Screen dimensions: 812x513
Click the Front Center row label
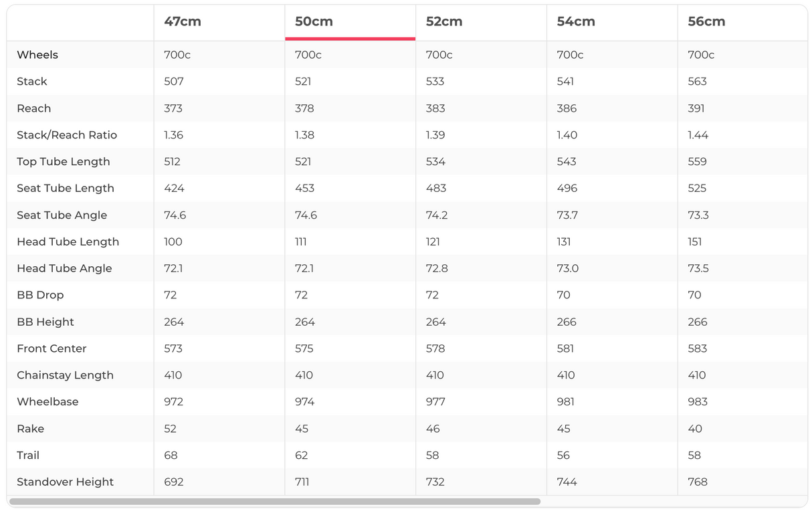click(x=52, y=348)
